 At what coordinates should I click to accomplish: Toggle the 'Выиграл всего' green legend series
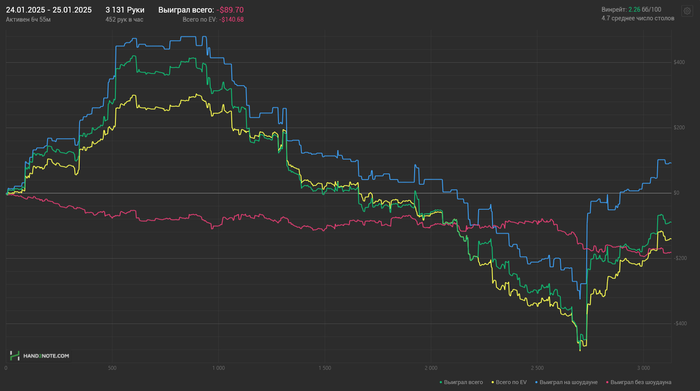[x=461, y=383]
